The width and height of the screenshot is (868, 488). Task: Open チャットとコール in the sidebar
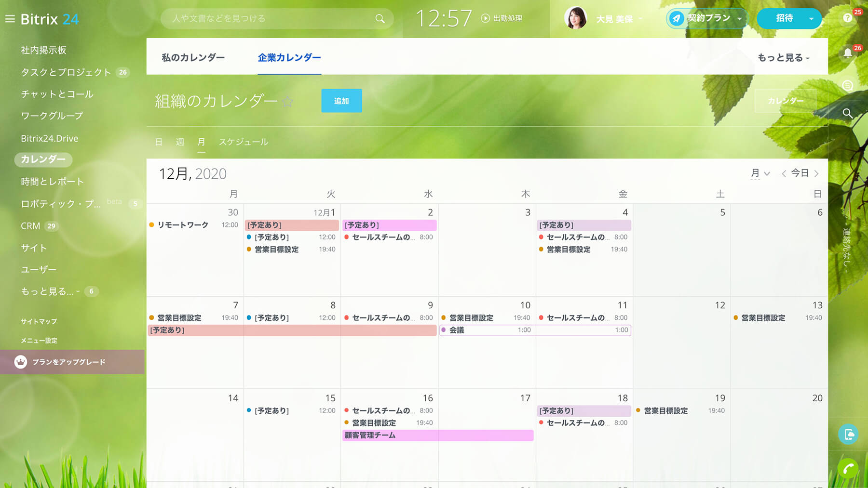click(x=57, y=94)
